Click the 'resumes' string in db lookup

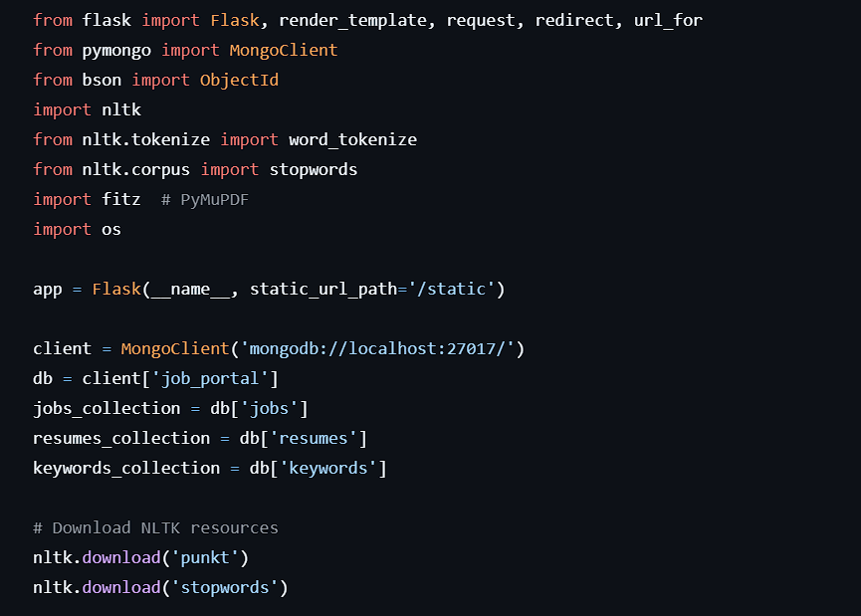(x=314, y=438)
